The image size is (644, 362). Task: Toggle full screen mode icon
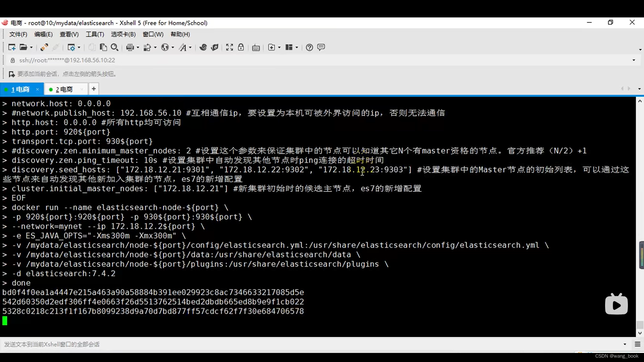[229, 47]
